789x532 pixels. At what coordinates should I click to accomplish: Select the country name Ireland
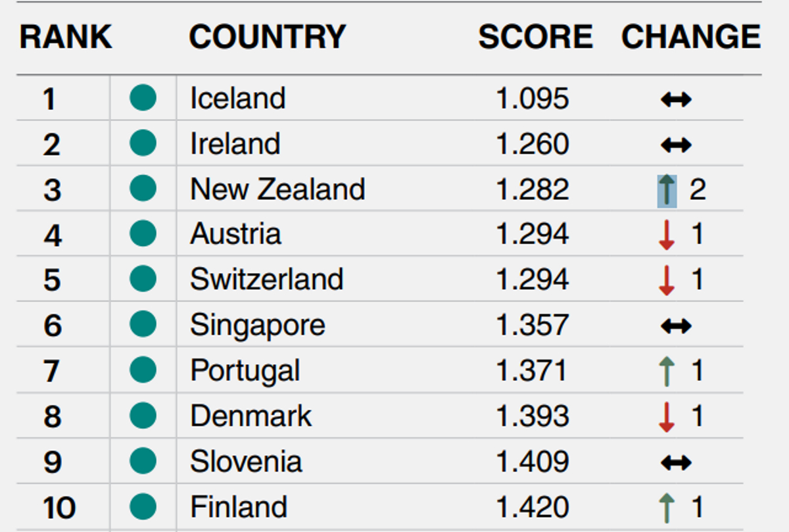(x=235, y=144)
